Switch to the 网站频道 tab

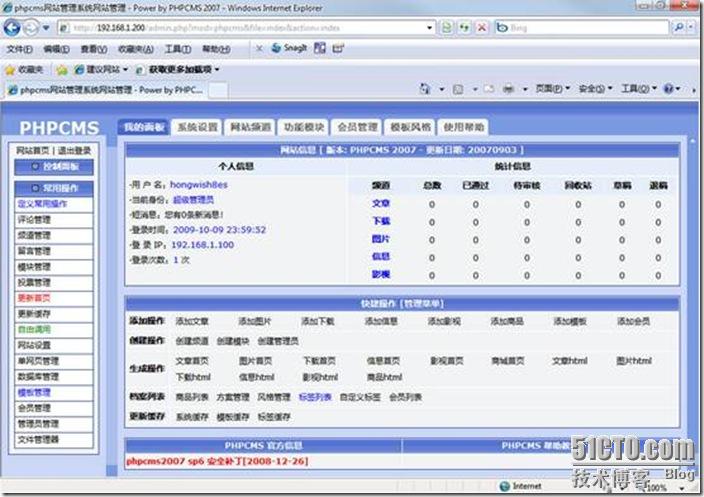[251, 127]
